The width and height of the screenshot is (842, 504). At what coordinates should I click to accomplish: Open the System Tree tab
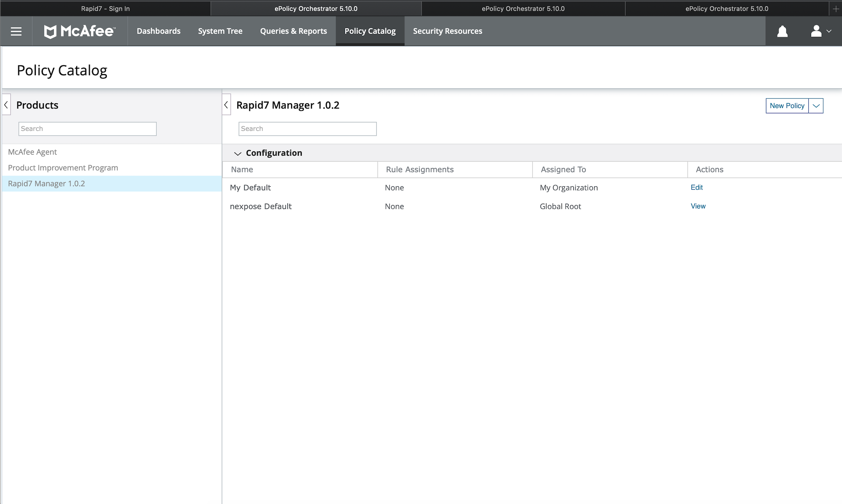click(220, 31)
